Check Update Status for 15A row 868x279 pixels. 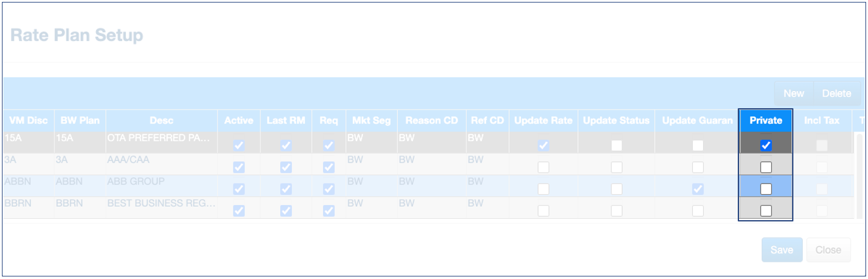616,146
